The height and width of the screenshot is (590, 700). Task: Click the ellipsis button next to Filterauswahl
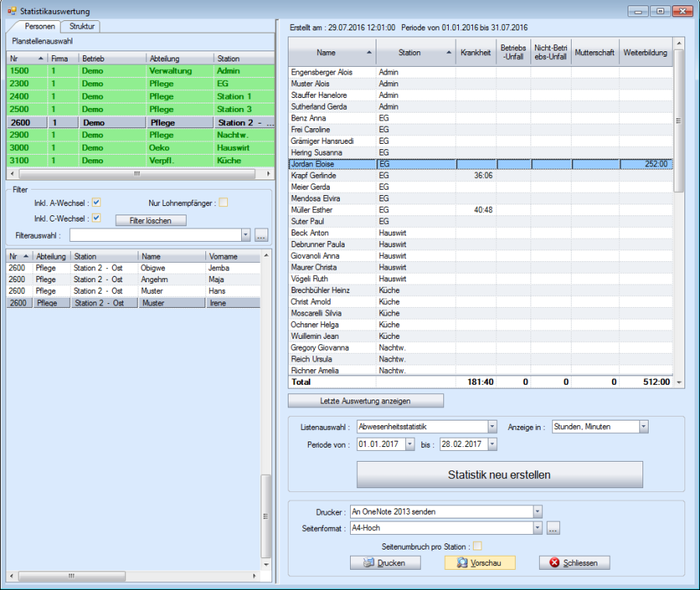pyautogui.click(x=261, y=234)
